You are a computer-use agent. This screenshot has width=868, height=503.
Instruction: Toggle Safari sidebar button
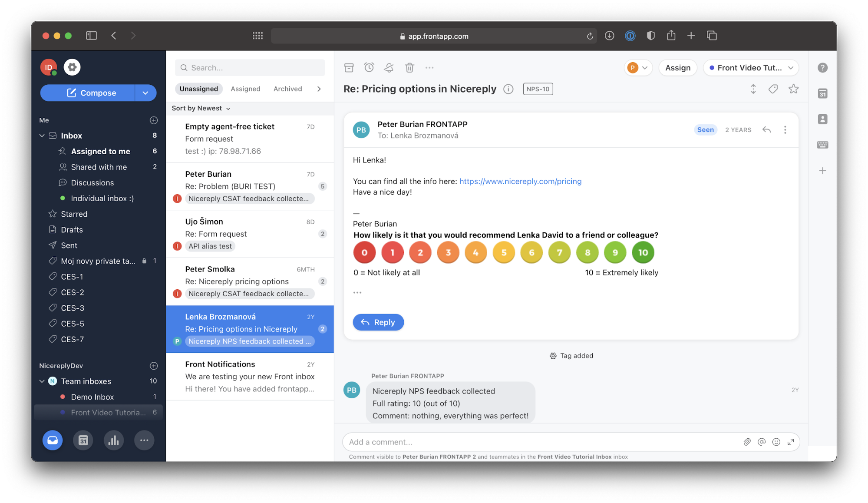click(91, 36)
